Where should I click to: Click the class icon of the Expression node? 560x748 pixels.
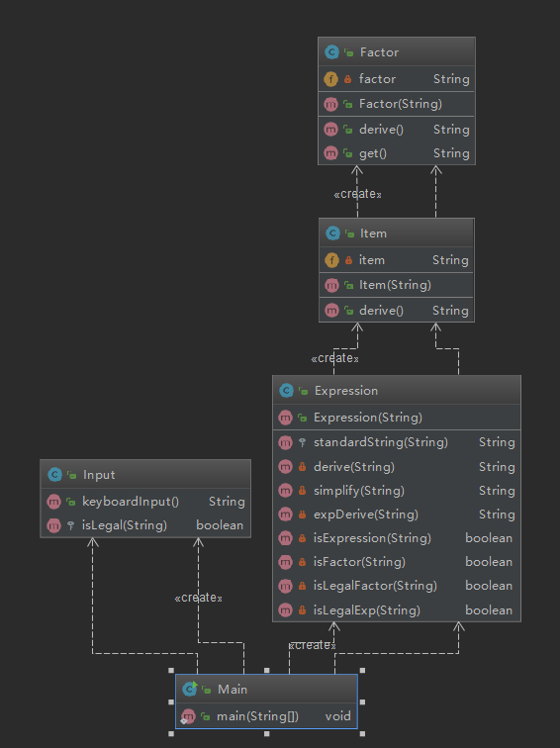click(286, 391)
